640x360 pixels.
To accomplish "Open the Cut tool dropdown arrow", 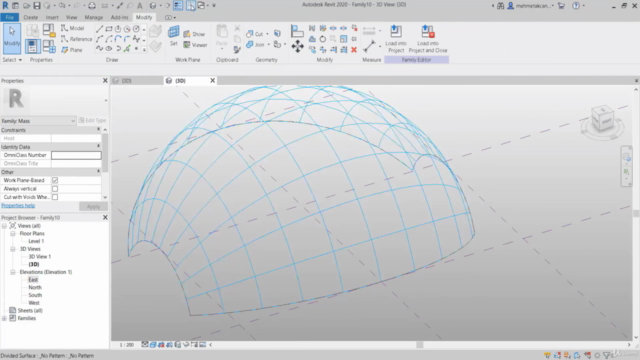I will tap(267, 34).
